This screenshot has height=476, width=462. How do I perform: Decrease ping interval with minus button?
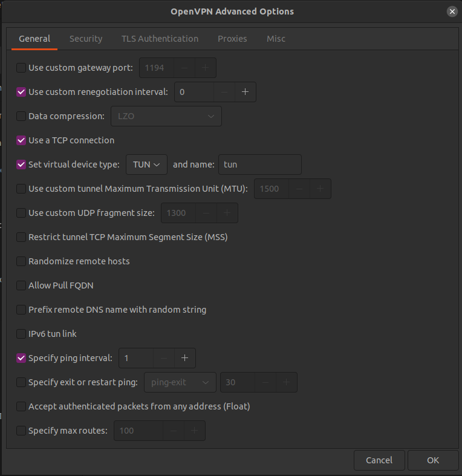click(164, 358)
